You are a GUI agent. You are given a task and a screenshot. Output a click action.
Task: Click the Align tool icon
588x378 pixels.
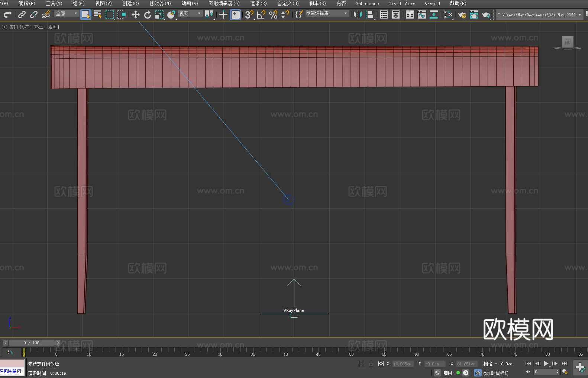370,14
